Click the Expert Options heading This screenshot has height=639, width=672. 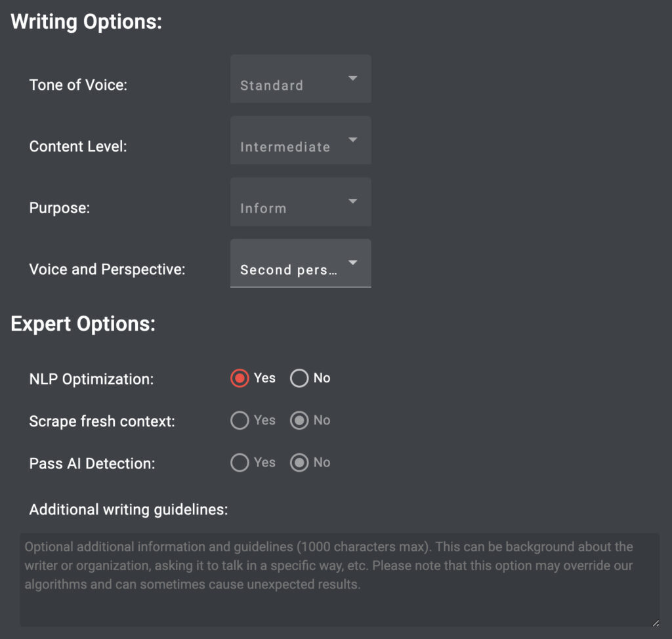[83, 323]
